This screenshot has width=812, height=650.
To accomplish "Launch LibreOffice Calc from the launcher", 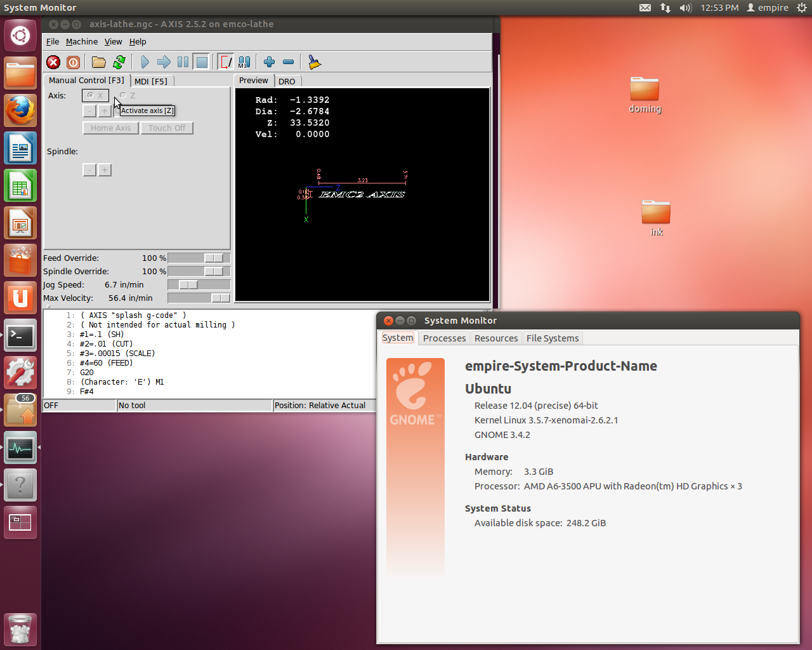I will tap(20, 185).
